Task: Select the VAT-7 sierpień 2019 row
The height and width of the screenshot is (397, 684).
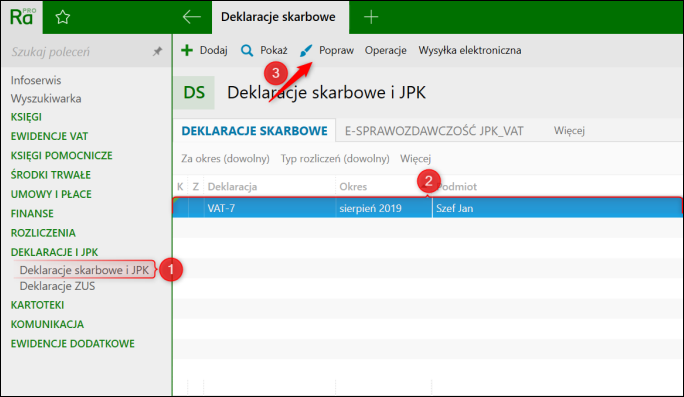Action: tap(428, 208)
